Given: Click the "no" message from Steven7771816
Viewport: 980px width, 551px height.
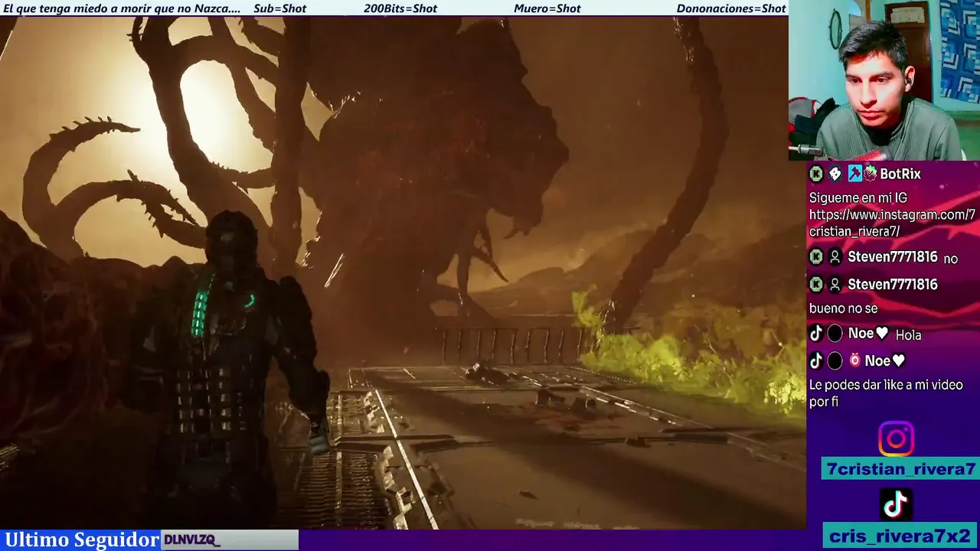Looking at the screenshot, I should [950, 259].
